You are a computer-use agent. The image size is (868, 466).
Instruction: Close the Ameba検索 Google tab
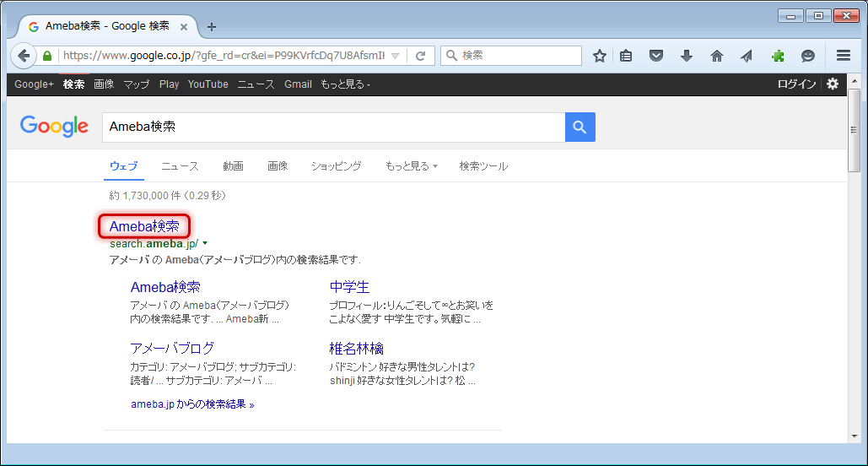(x=184, y=27)
